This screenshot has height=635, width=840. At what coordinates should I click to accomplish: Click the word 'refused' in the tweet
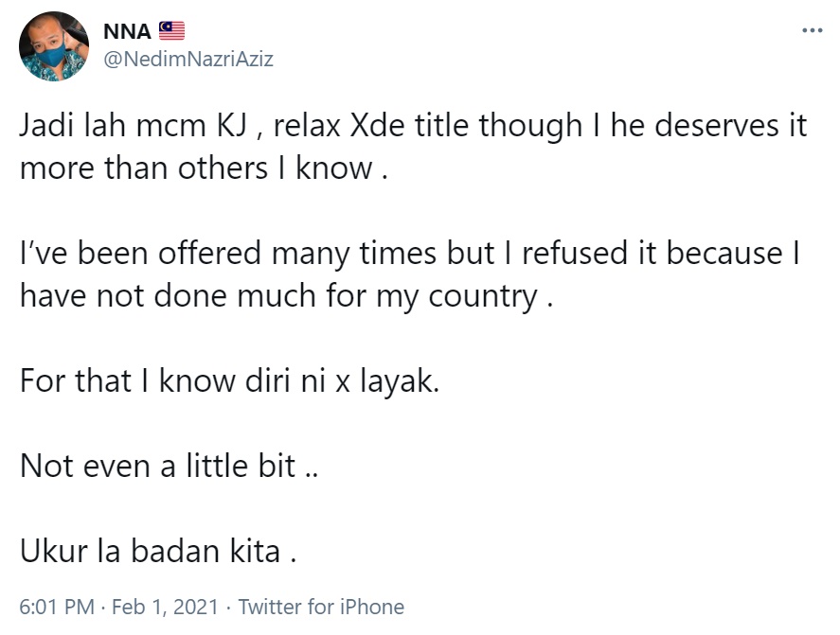(575, 254)
